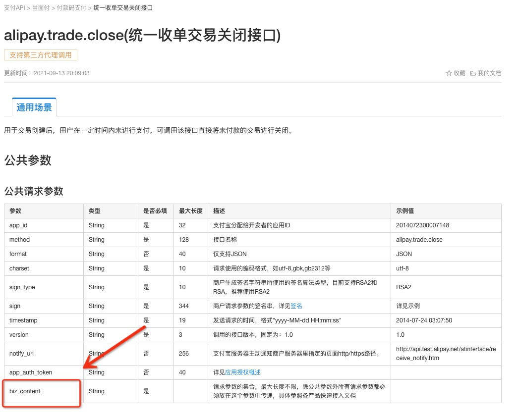Select the 通用场景 tab

point(34,106)
